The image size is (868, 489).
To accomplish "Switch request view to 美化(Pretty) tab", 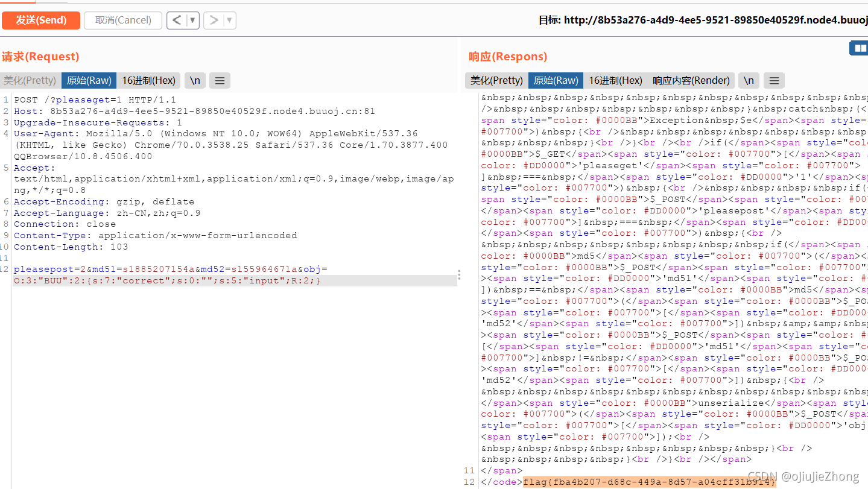I will [x=30, y=80].
